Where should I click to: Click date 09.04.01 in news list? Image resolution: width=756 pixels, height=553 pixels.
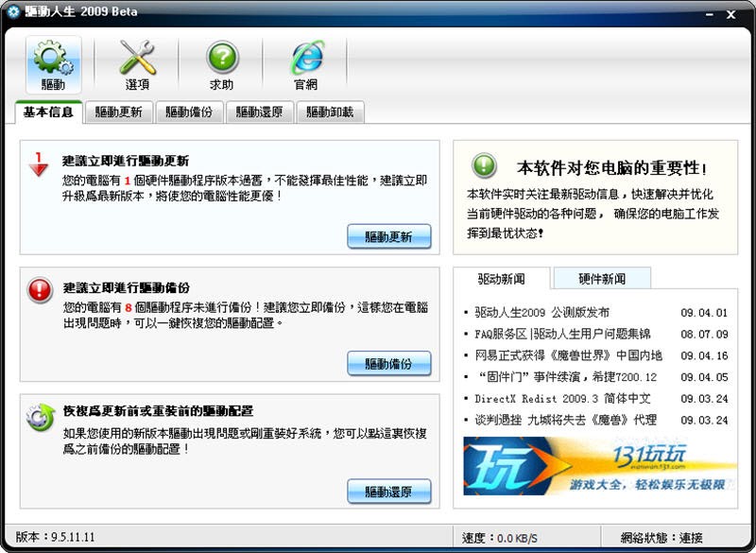tap(704, 312)
